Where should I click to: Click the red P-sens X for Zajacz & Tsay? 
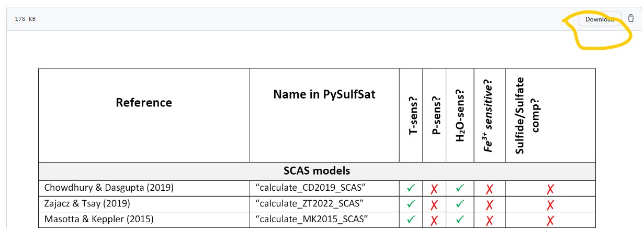tap(434, 204)
